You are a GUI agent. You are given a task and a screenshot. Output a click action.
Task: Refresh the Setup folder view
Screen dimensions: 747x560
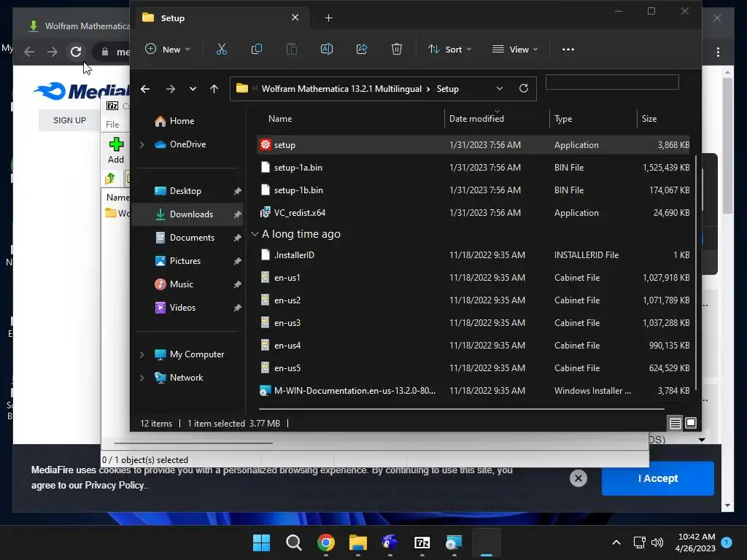(x=524, y=88)
